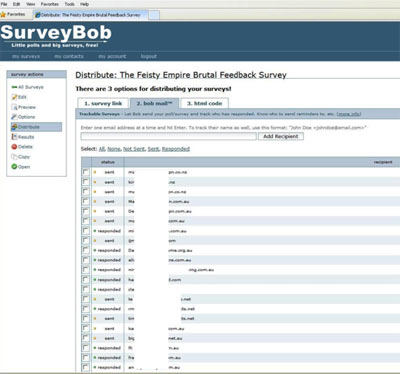Click the page icon on the browser tab
This screenshot has height=374, width=400.
point(38,15)
